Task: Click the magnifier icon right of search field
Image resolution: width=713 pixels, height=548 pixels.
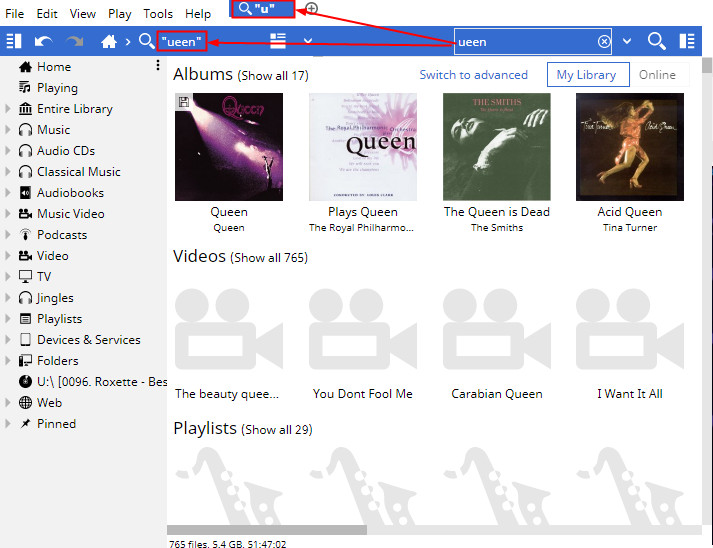Action: tap(656, 41)
